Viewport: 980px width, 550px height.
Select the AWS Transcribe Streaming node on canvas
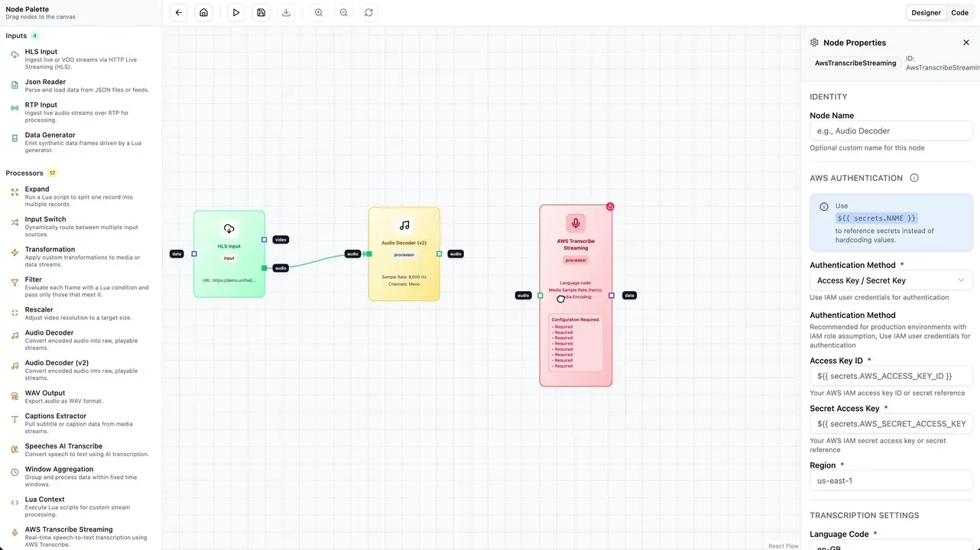click(x=575, y=244)
